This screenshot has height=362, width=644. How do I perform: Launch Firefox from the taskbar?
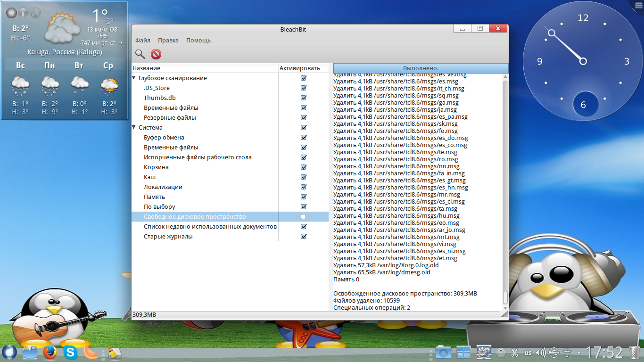coord(50,352)
